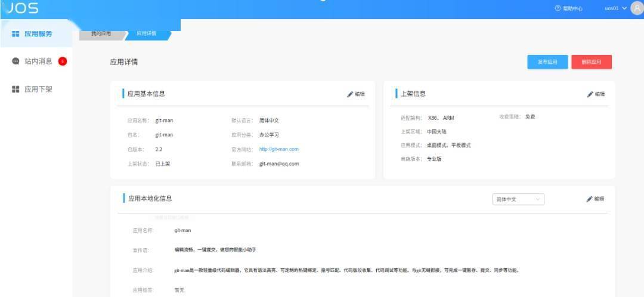Click the 帮助中心 question mark icon
Image resolution: width=644 pixels, height=297 pixels.
click(x=558, y=9)
